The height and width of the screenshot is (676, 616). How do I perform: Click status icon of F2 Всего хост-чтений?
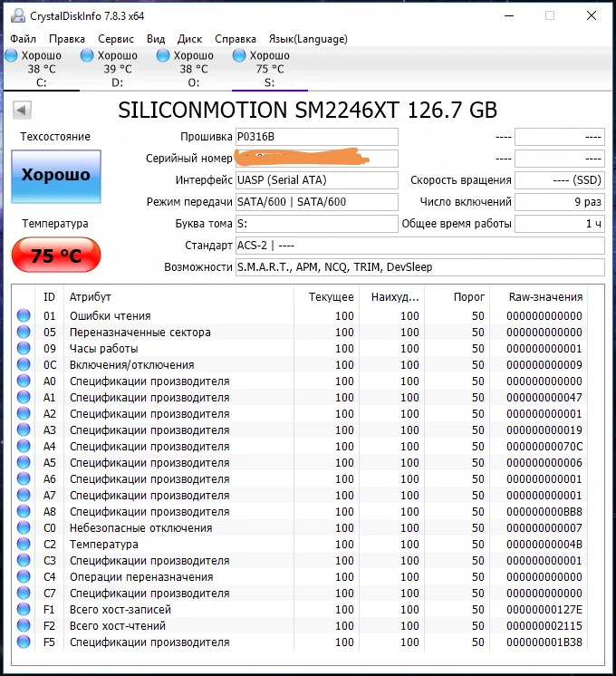click(x=24, y=625)
